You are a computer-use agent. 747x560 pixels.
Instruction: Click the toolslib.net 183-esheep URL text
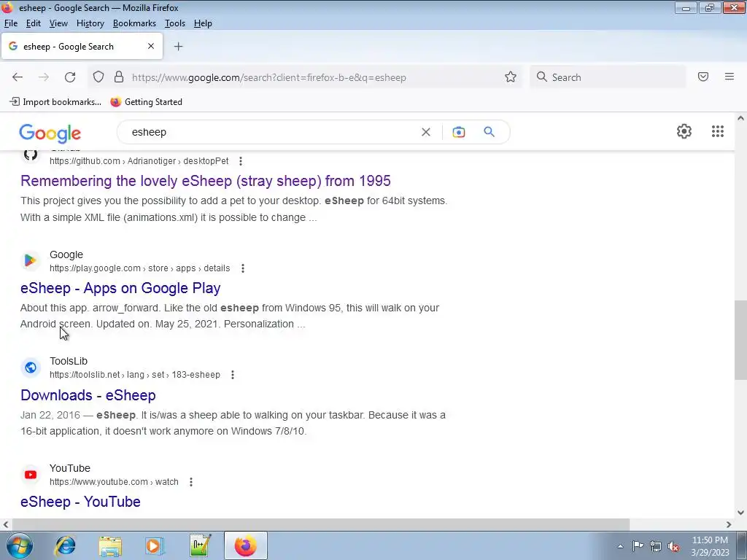pos(135,375)
